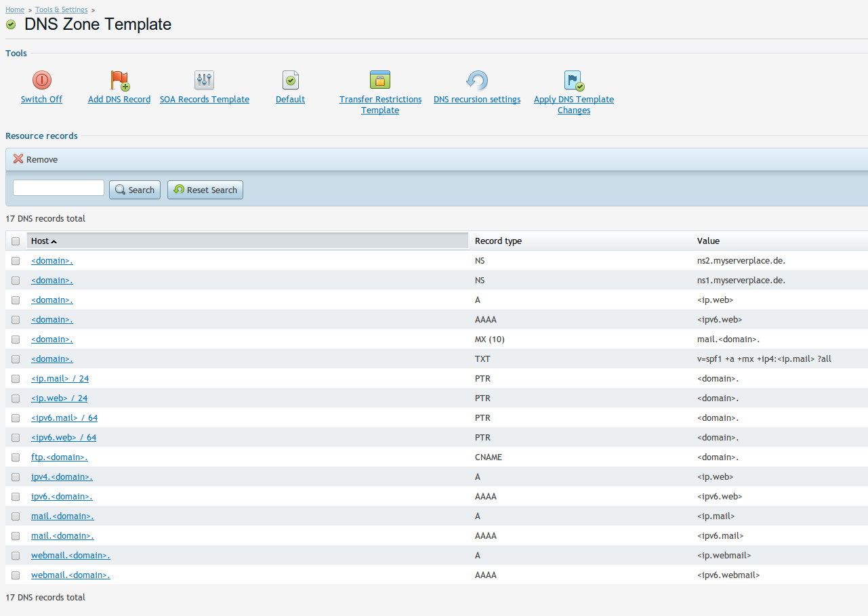This screenshot has width=868, height=616.
Task: Check the MX (10) record checkbox
Action: (x=16, y=340)
